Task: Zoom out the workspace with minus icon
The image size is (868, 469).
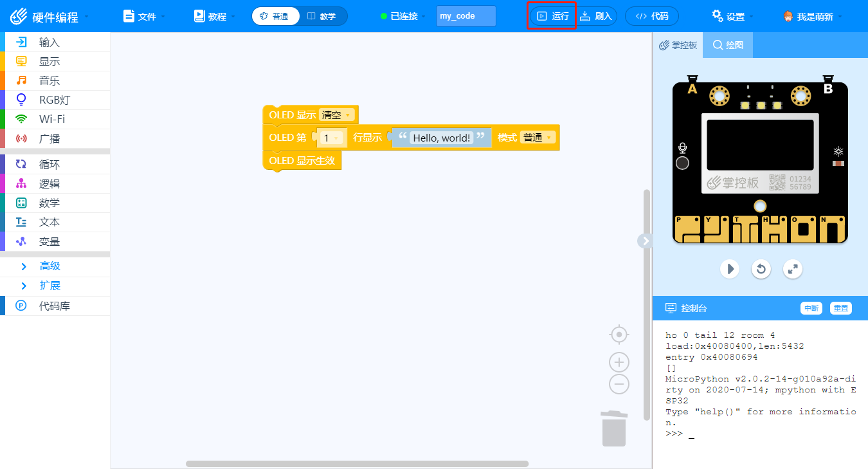Action: coord(619,385)
